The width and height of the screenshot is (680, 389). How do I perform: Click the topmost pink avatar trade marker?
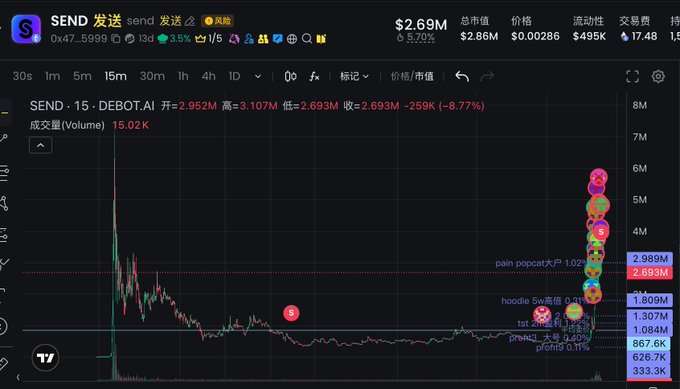[x=598, y=177]
